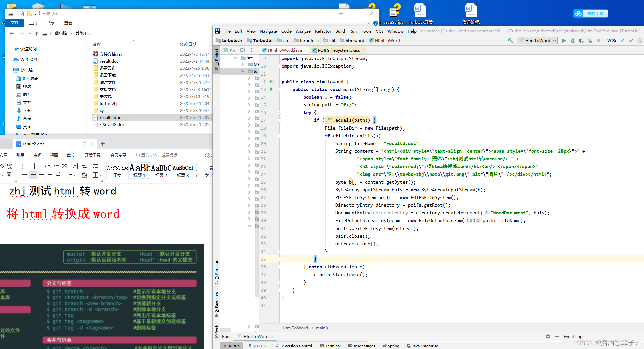Open the 6: TODO tool window
Viewport: 644px width, 349px height.
tap(257, 346)
